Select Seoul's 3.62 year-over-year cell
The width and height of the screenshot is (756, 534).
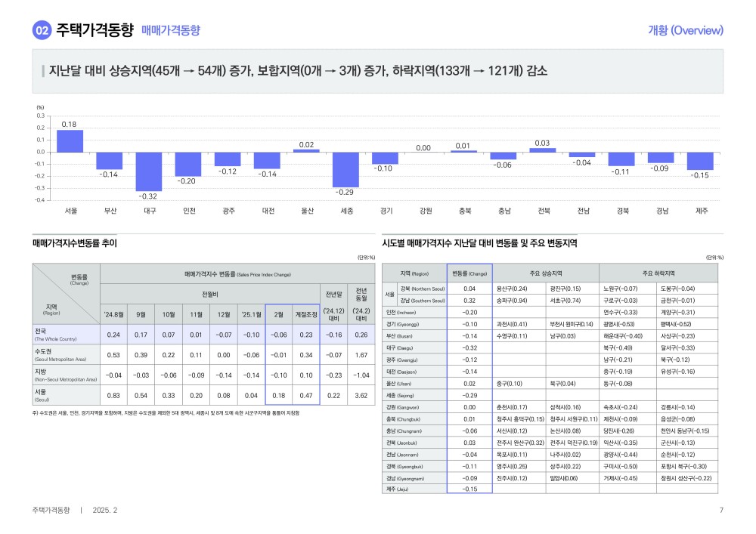(x=361, y=396)
